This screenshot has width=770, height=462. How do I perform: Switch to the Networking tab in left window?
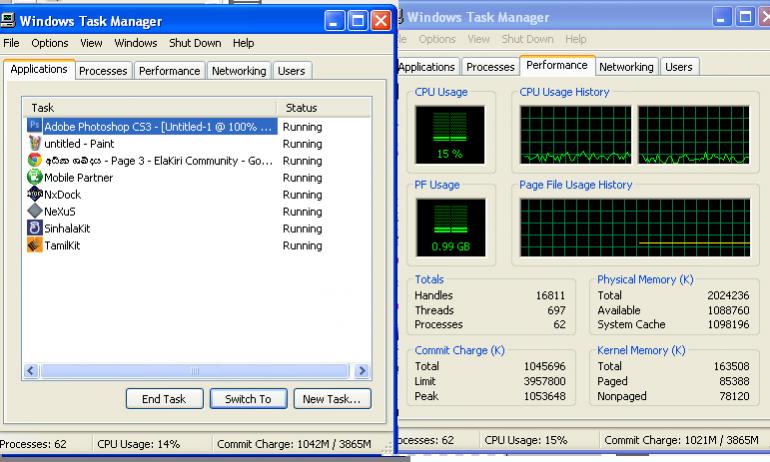(239, 71)
